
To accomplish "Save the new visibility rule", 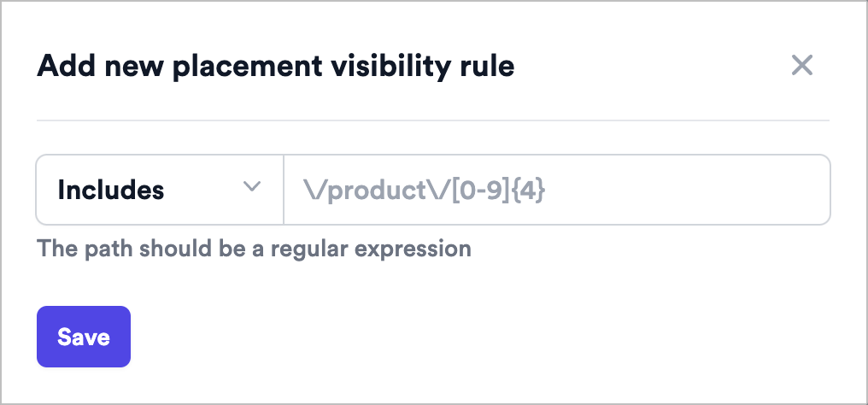I will coord(84,337).
